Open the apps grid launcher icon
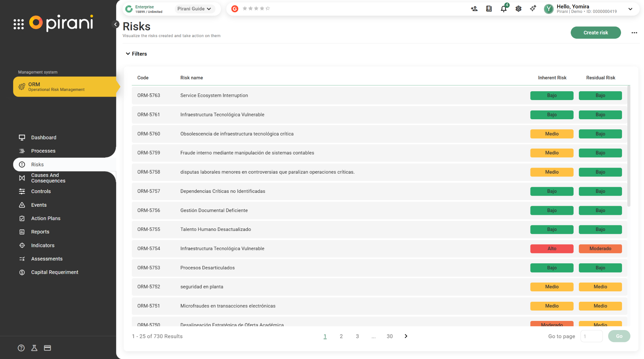Screen dimensions: 644x359 (19, 24)
